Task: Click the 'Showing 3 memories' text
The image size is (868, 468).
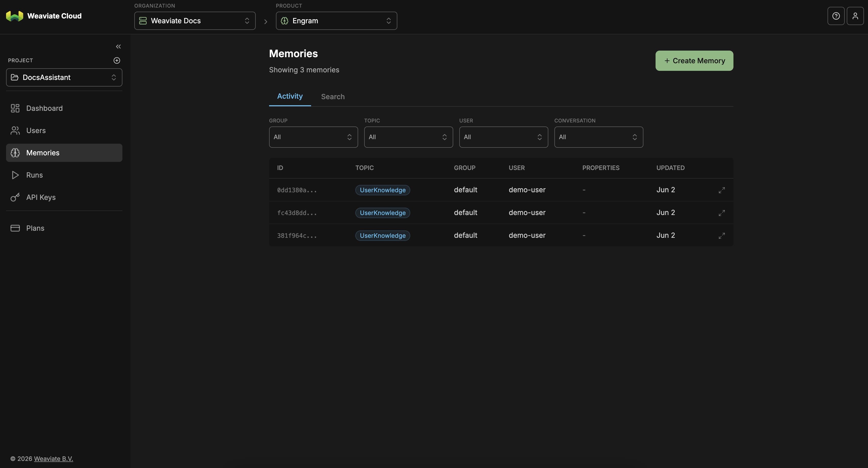Action: point(304,70)
